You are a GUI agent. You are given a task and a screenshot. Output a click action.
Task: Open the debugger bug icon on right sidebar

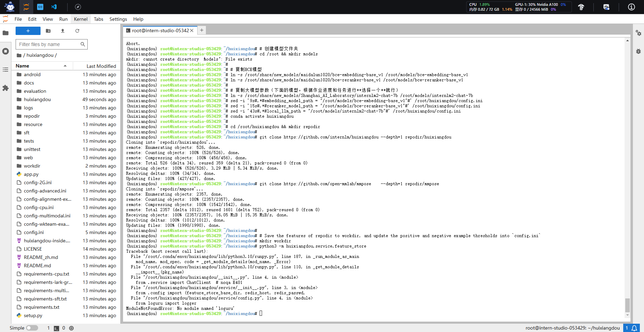click(638, 51)
